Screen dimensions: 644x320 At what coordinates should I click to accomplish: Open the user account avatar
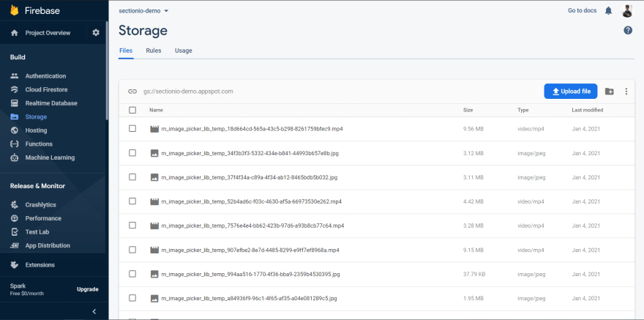pos(626,11)
